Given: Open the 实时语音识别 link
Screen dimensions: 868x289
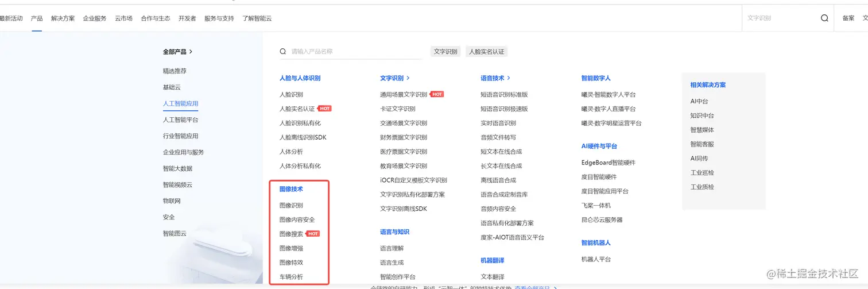Looking at the screenshot, I should coord(498,123).
